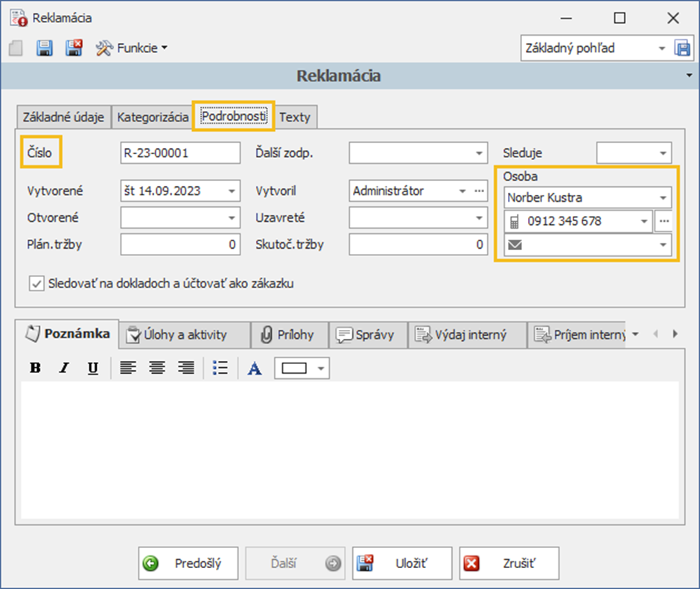Click the Zrušiť button
The height and width of the screenshot is (589, 700).
click(x=509, y=564)
